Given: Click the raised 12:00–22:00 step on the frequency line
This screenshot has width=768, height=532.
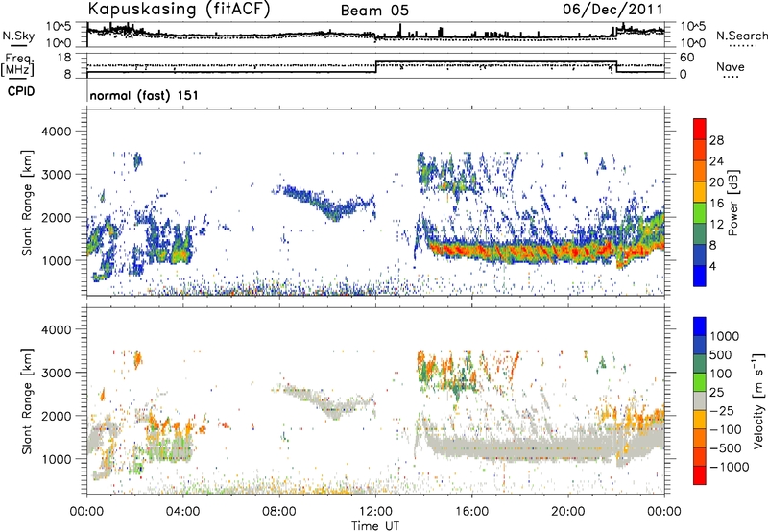Looking at the screenshot, I should tap(496, 62).
